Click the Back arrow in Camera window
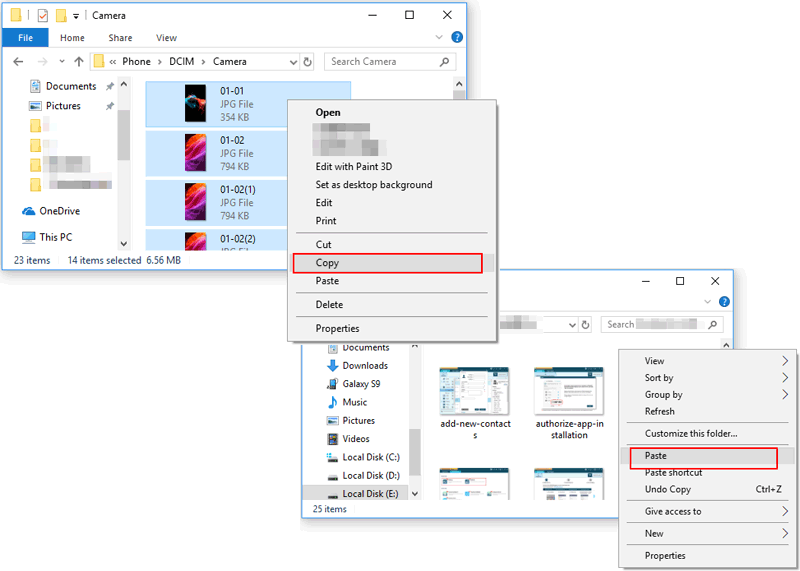The width and height of the screenshot is (800, 571). (18, 62)
